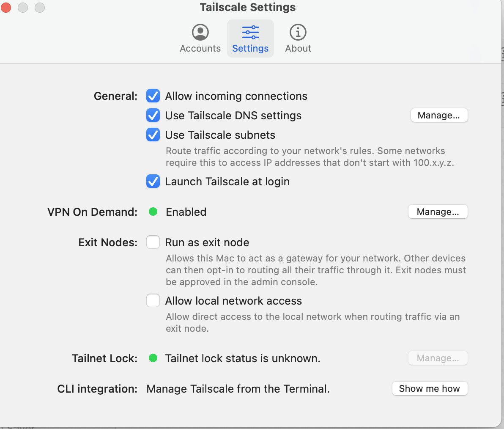Image resolution: width=504 pixels, height=429 pixels.
Task: Check Allow local network access
Action: (x=153, y=300)
